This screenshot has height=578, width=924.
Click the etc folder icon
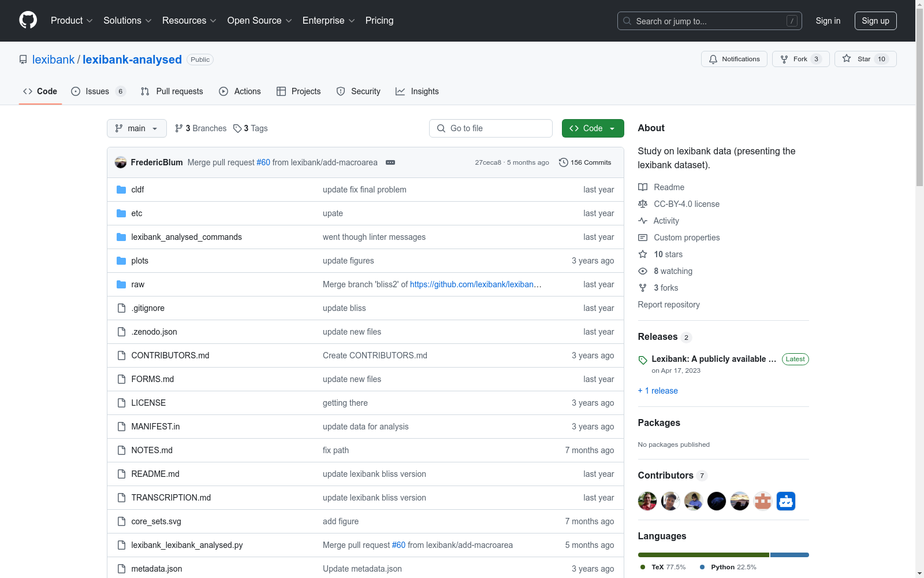tap(121, 213)
